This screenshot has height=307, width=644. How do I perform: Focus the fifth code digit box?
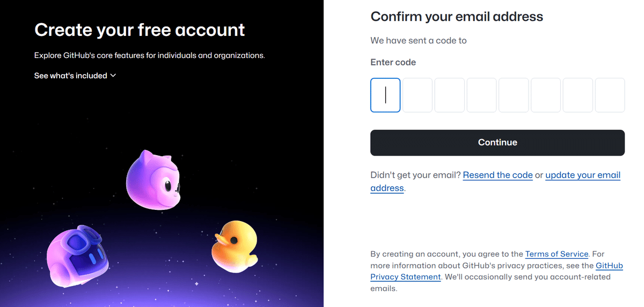point(514,95)
